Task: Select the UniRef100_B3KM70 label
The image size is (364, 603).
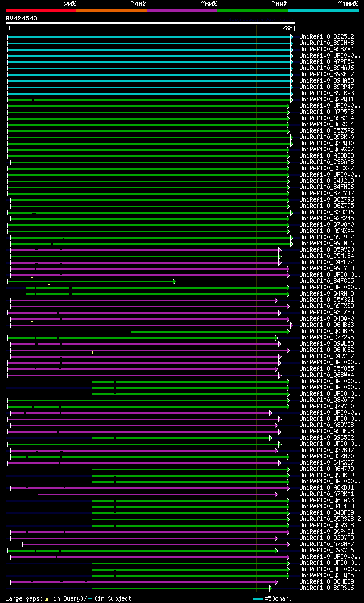Action: [x=327, y=457]
